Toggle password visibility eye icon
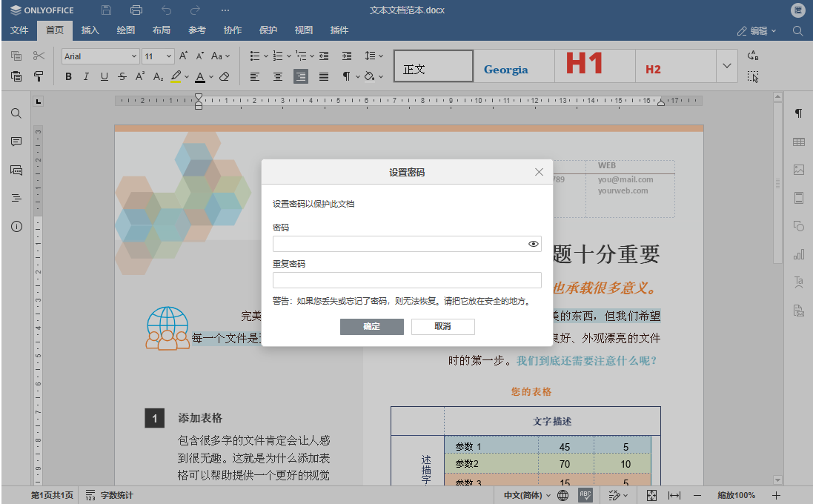The height and width of the screenshot is (504, 813). [x=533, y=244]
